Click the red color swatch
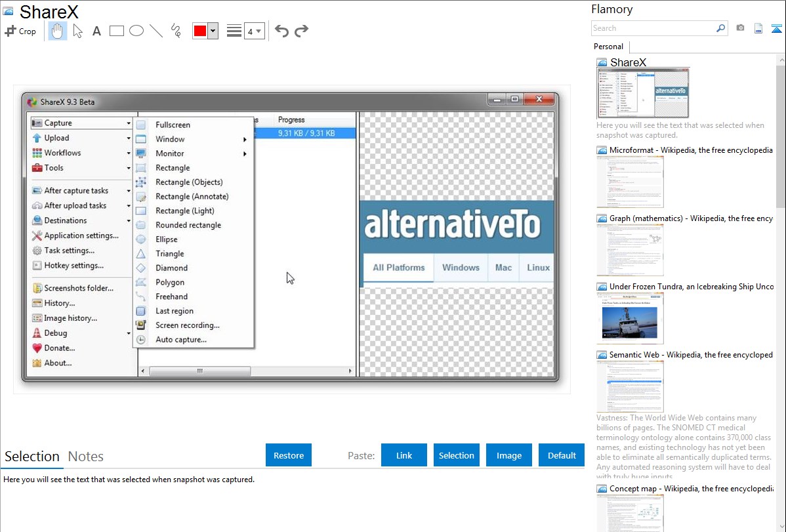The image size is (786, 532). pyautogui.click(x=200, y=31)
